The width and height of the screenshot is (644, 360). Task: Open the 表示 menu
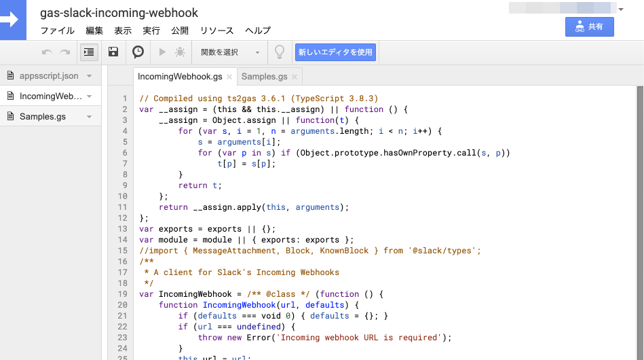click(123, 31)
